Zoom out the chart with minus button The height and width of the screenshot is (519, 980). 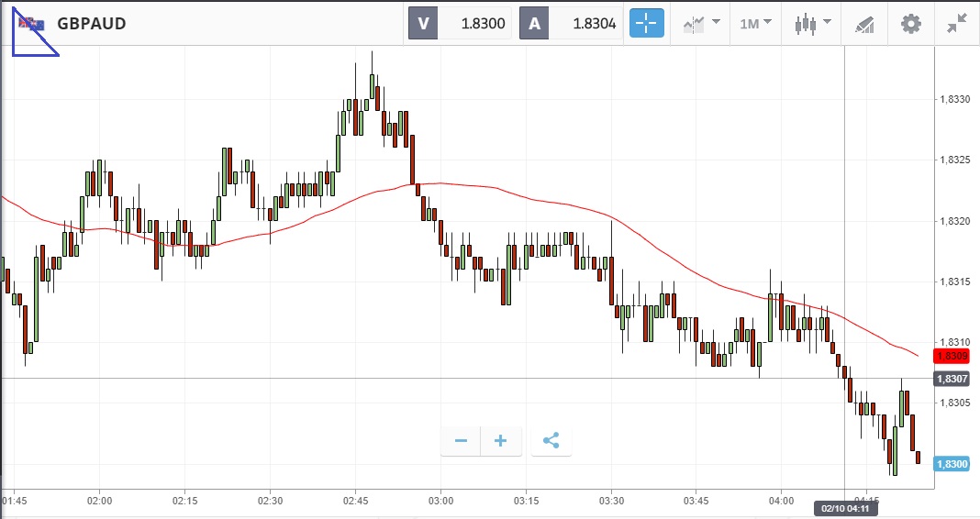pyautogui.click(x=461, y=441)
